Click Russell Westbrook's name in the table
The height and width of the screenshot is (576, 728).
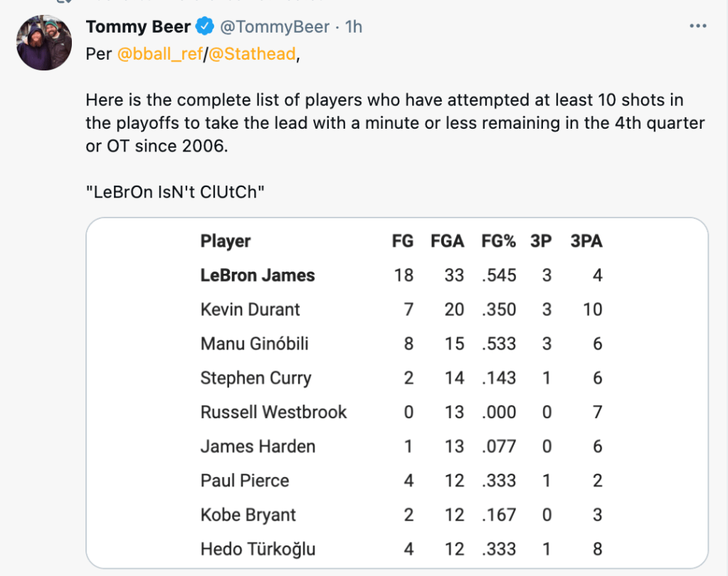[x=273, y=412]
